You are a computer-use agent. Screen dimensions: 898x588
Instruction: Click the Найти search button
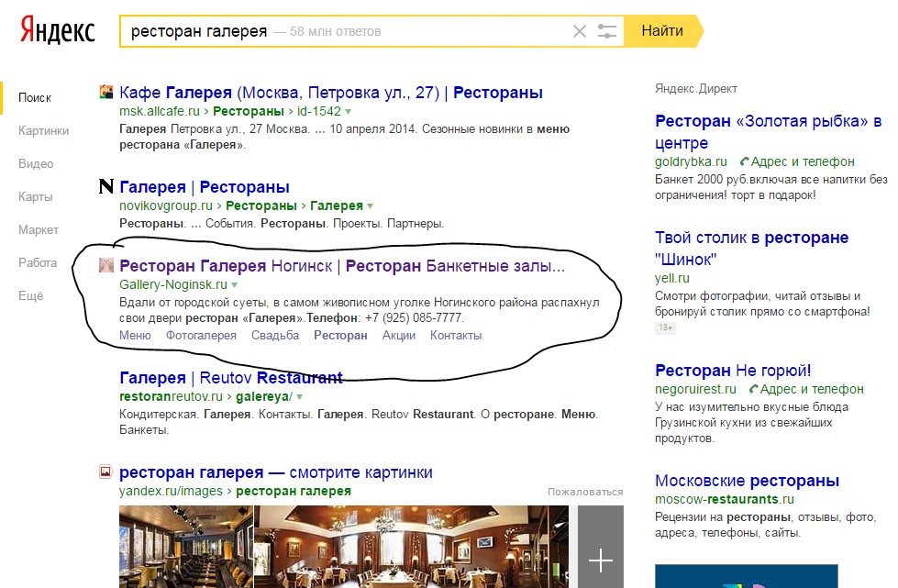(x=662, y=31)
